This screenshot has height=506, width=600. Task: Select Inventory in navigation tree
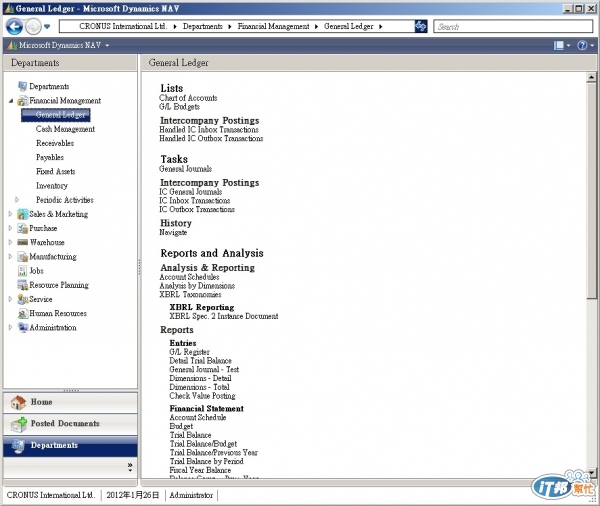pos(52,186)
